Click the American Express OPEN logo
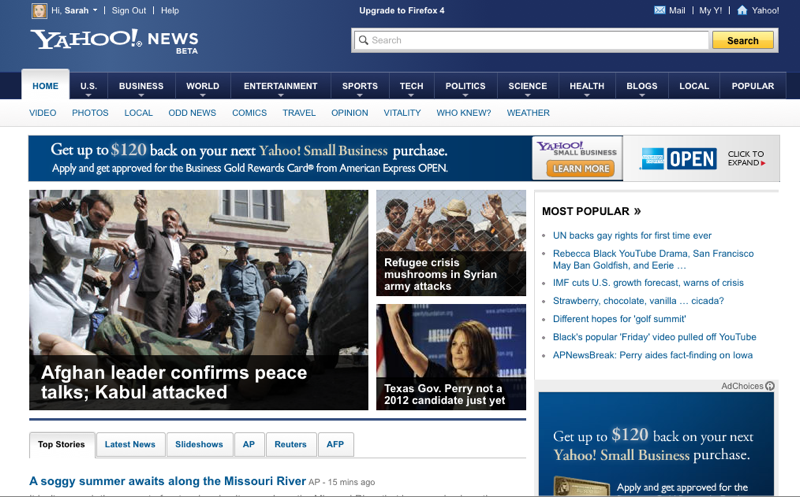 (x=679, y=159)
